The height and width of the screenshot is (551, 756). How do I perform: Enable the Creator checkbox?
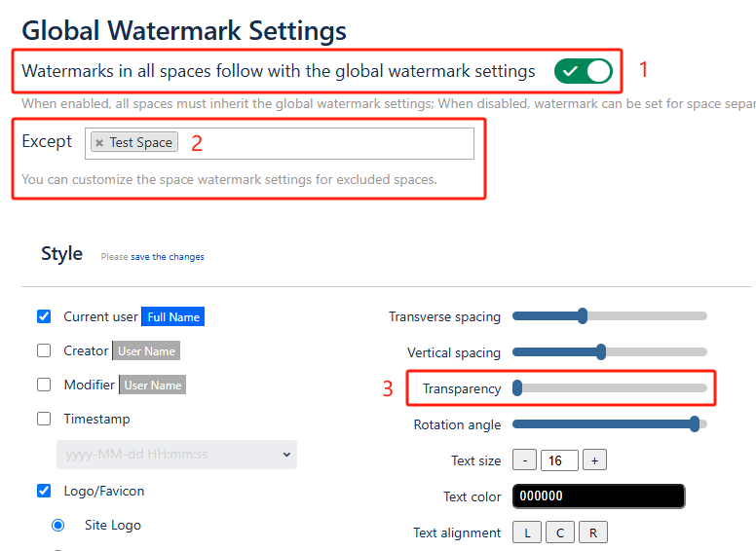click(44, 350)
